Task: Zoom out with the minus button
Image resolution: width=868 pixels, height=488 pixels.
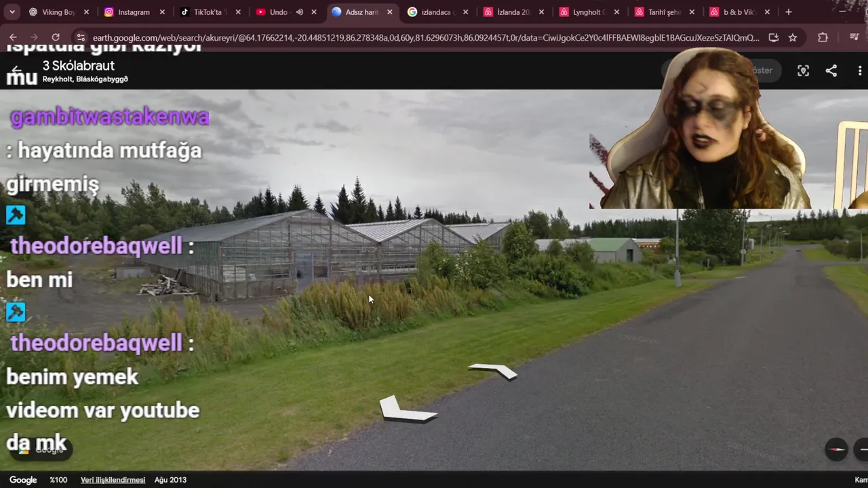Action: coord(862,449)
